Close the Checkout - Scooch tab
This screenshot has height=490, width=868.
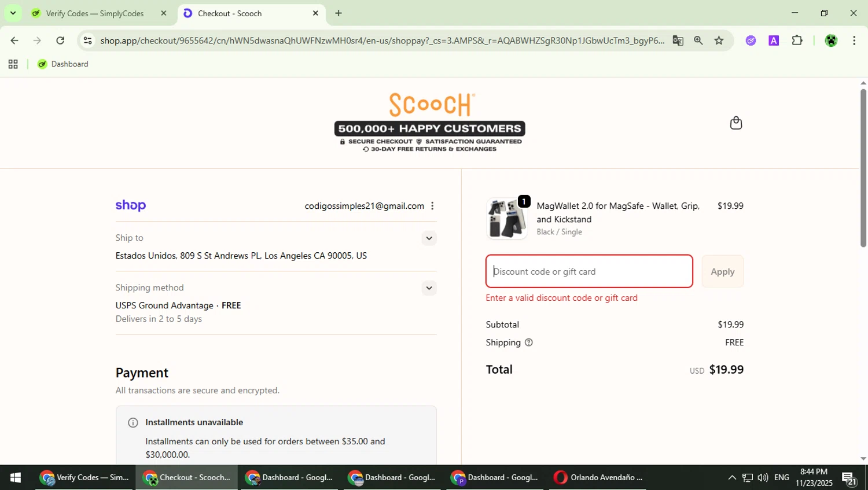315,13
